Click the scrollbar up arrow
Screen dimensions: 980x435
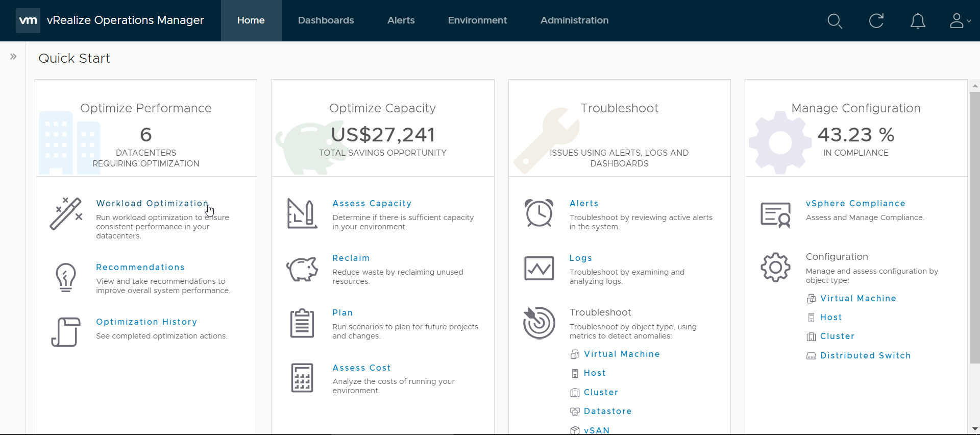975,86
